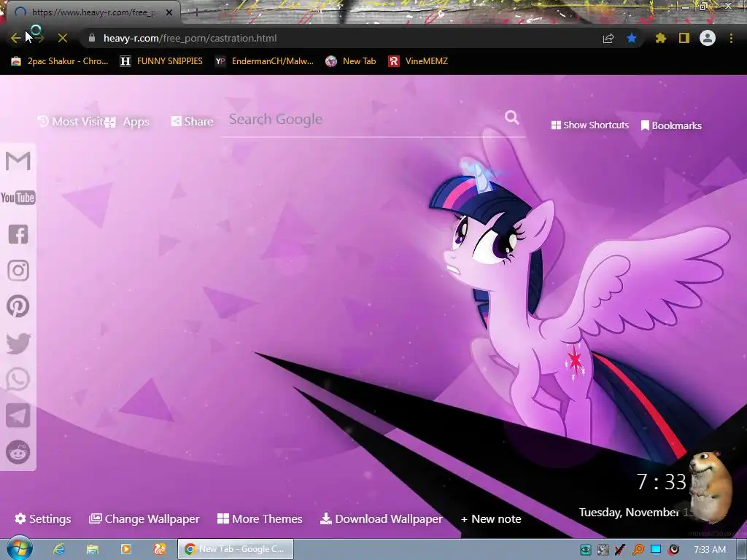Click Show Shortcuts
Viewport: 747px width, 560px height.
pos(589,125)
